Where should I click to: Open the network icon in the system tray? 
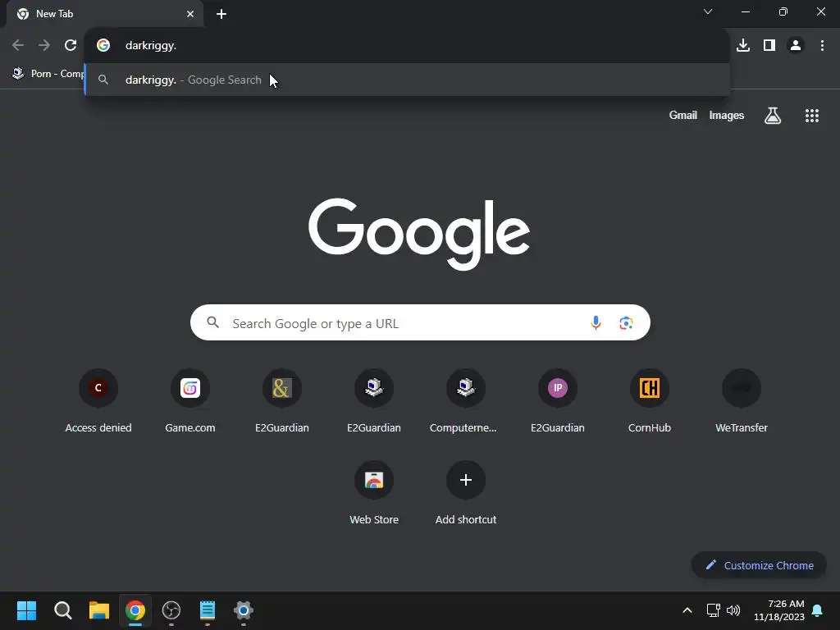713,610
